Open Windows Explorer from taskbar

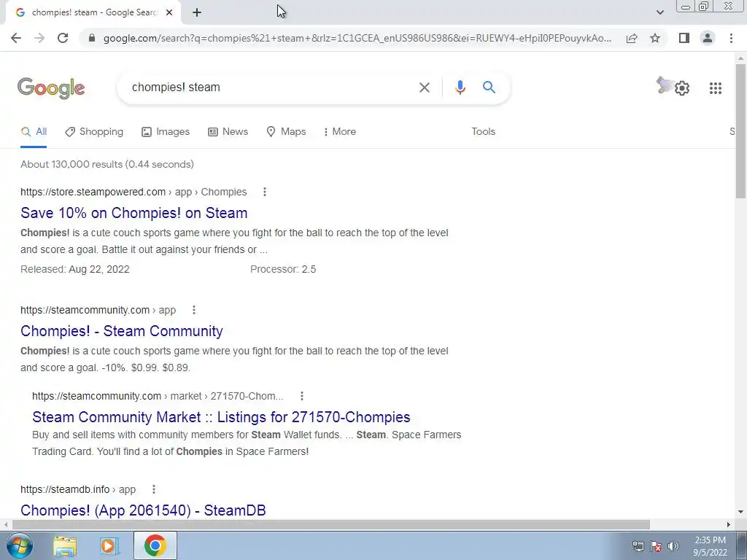tap(65, 545)
